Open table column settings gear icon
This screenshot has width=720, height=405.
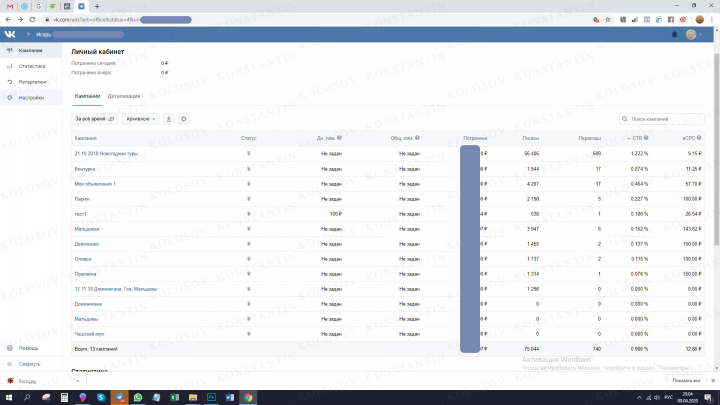click(184, 119)
